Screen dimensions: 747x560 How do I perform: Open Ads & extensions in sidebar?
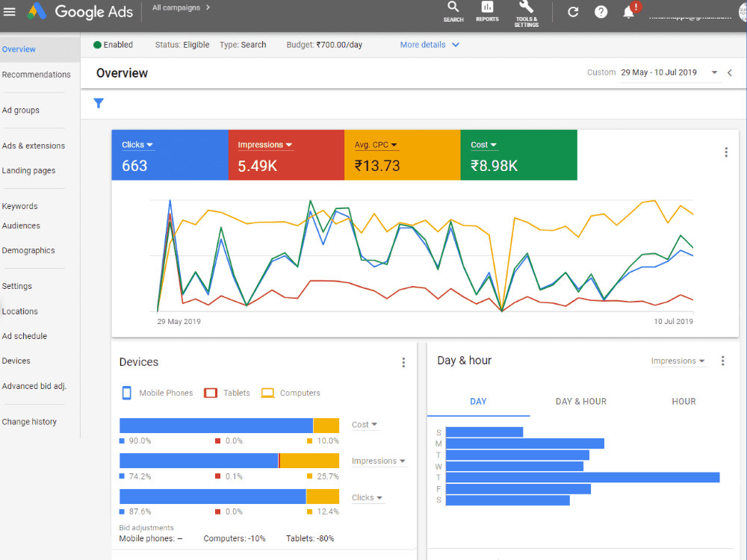click(x=34, y=146)
